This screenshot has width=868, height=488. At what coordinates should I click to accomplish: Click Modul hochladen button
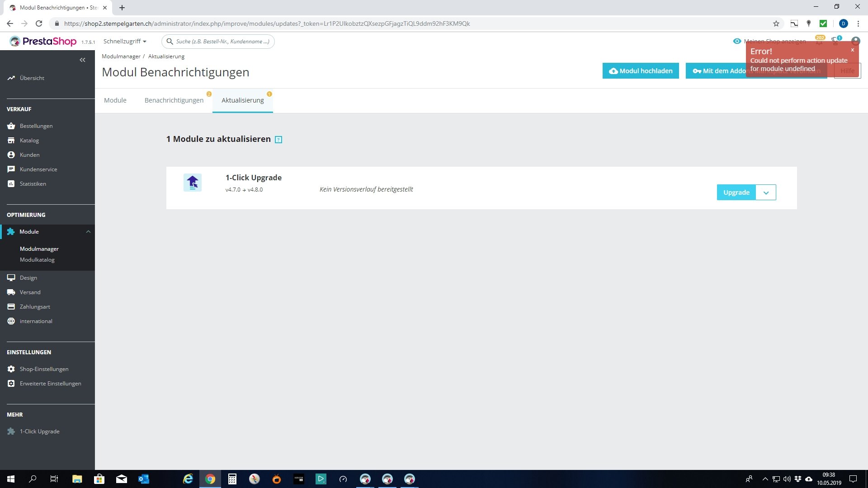(x=641, y=71)
